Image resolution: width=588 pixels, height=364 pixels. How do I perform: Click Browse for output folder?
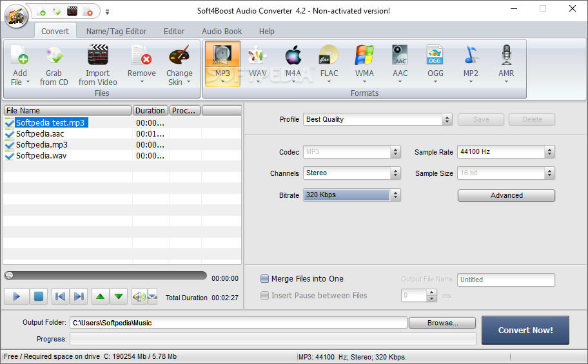click(442, 323)
